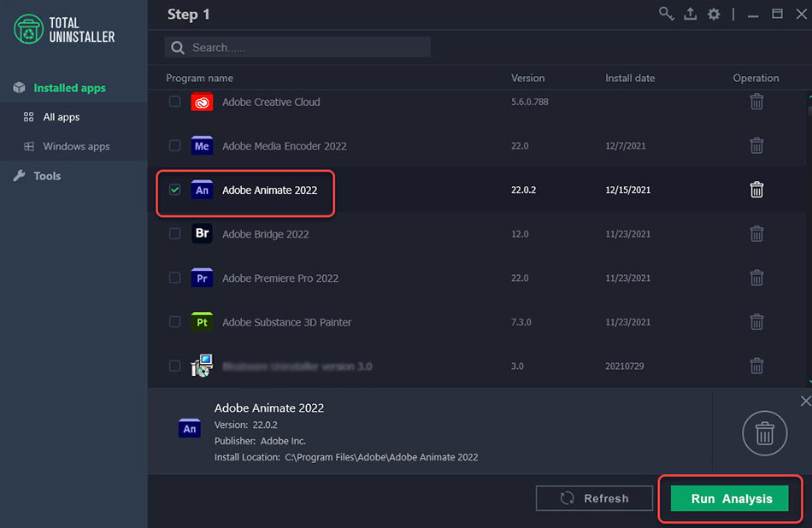Screen dimensions: 812x528
Task: Click the Premiere Pro 'Pr' app icon
Action: click(202, 278)
